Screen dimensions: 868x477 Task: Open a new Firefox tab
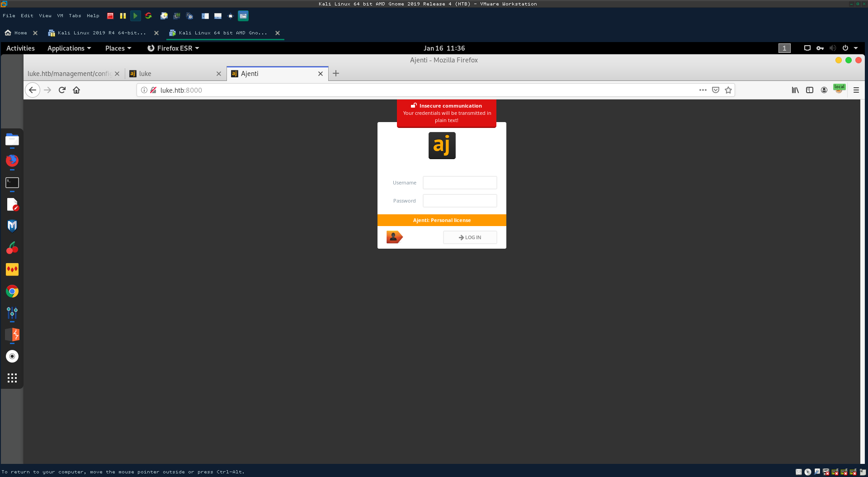336,73
